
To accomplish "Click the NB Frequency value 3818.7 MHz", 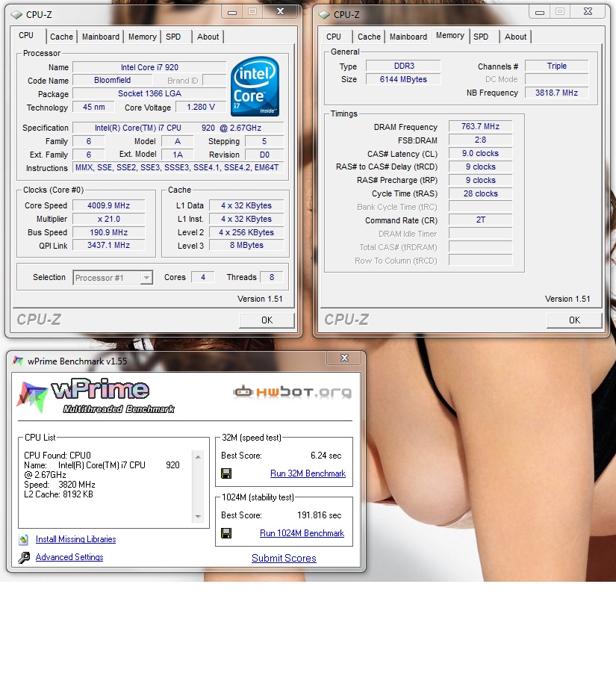I will coord(557,93).
